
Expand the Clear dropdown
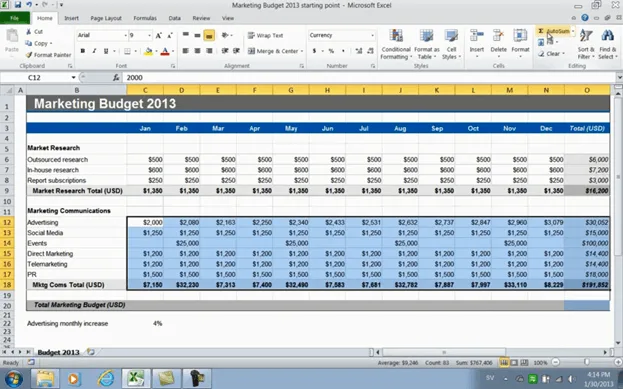[x=563, y=54]
